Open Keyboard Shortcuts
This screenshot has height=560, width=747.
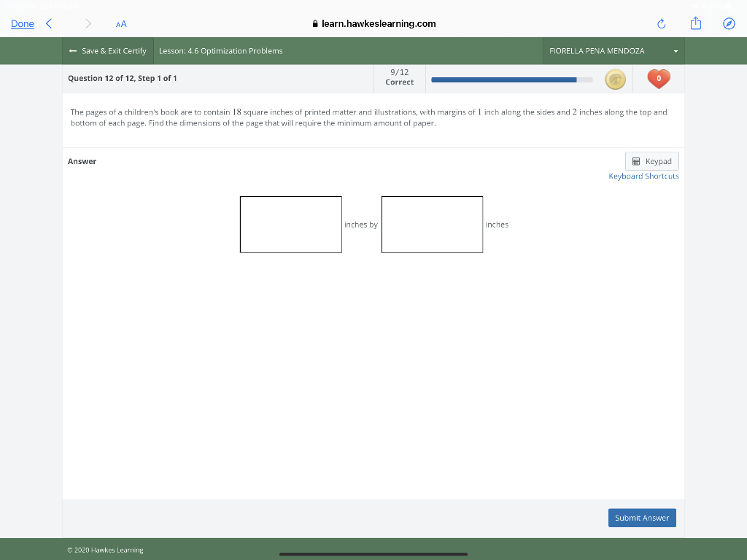(x=643, y=176)
